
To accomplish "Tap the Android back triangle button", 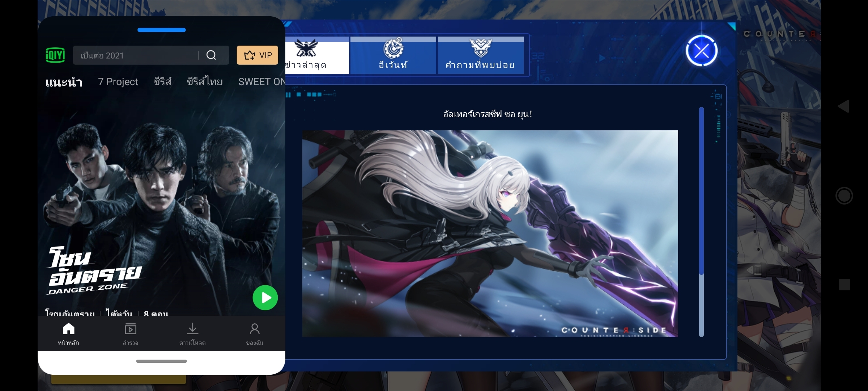I will [843, 106].
